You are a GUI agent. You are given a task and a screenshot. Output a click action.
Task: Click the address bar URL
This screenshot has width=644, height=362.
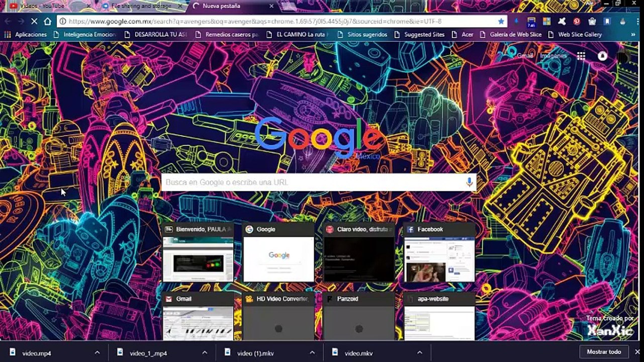pos(255,21)
